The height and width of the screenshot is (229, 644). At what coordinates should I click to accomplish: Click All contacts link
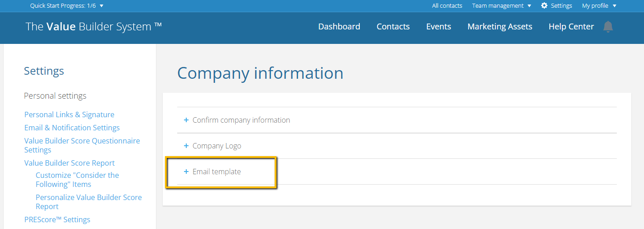(447, 6)
